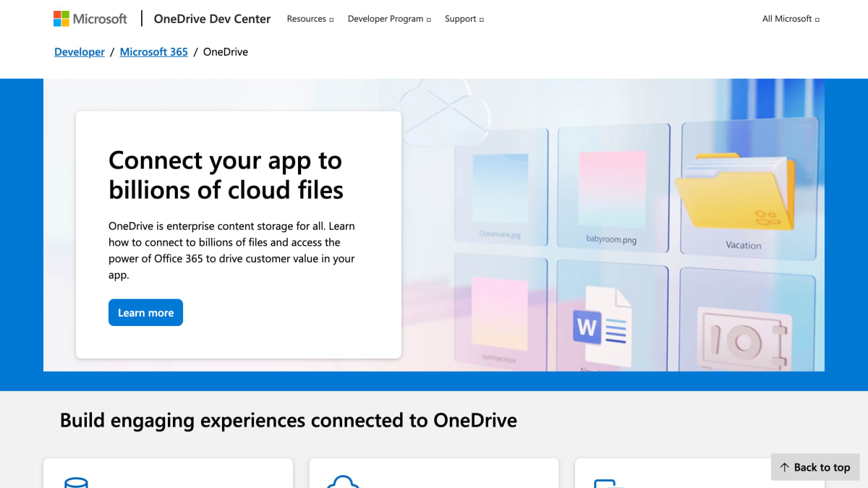
Task: Open OneDrive Dev Center home link
Action: (212, 19)
